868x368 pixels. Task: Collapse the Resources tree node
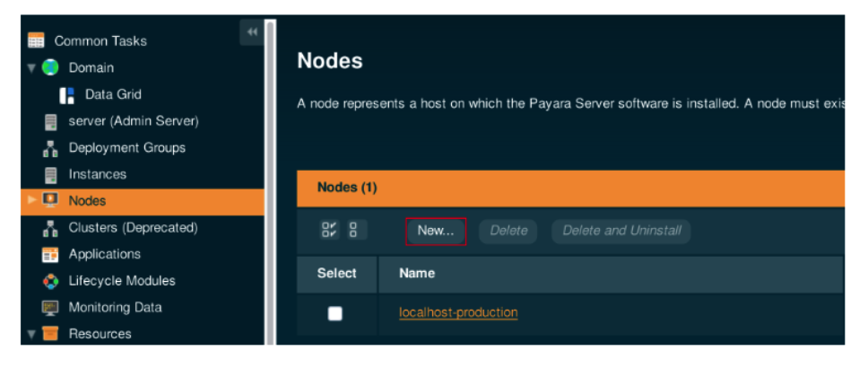click(31, 334)
